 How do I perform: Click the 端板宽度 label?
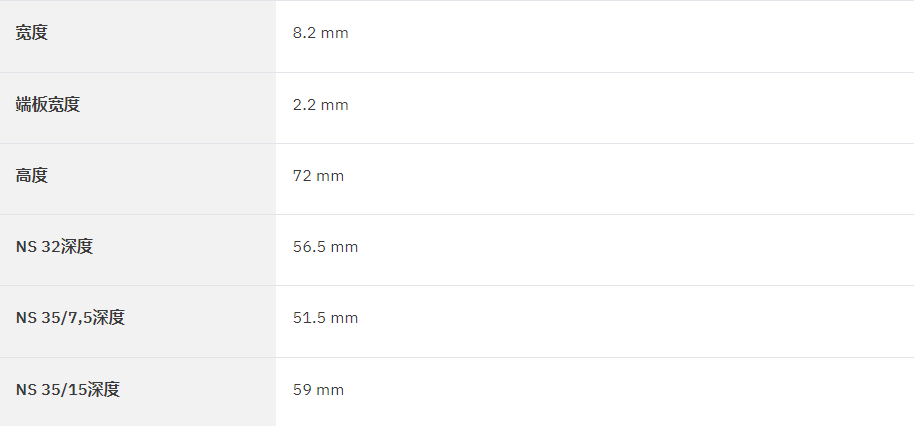pyautogui.click(x=48, y=105)
